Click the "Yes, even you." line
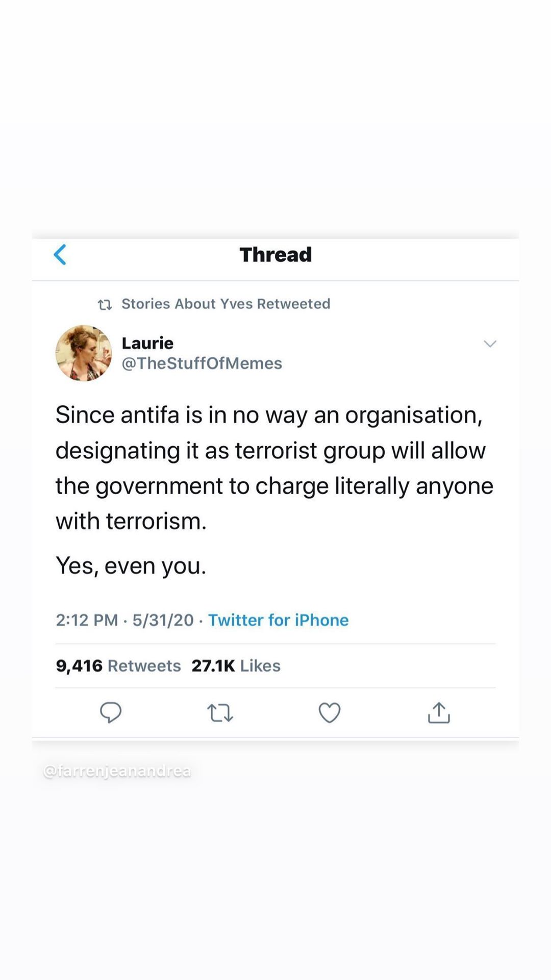551x980 pixels. pos(131,566)
